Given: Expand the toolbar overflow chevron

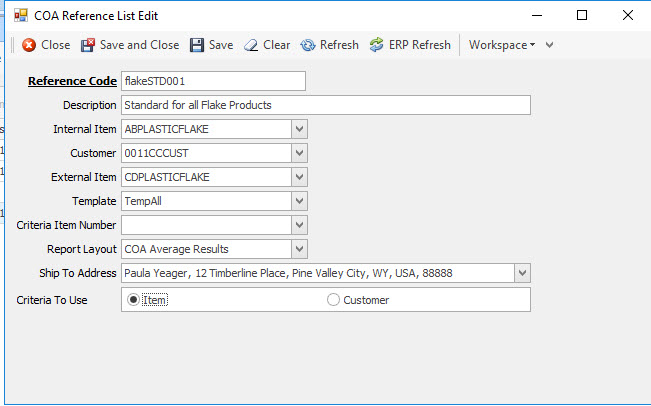Looking at the screenshot, I should [x=549, y=45].
